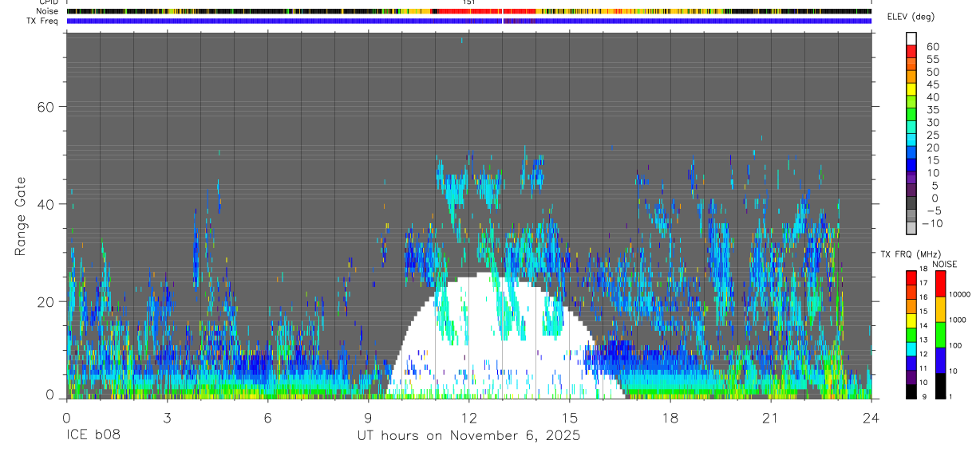Click the ELEV legend value 60
The width and height of the screenshot is (980, 452).
point(932,46)
